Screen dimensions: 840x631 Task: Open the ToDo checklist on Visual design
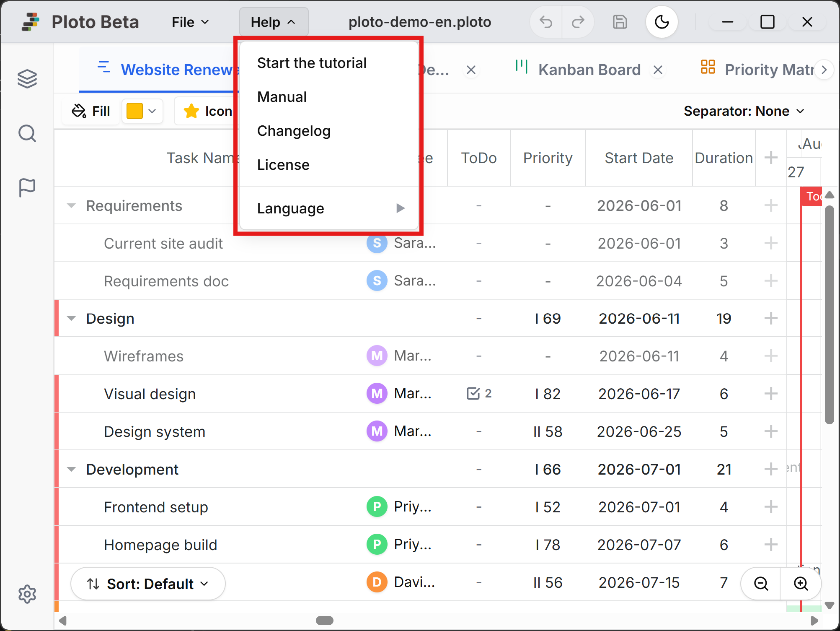point(479,394)
